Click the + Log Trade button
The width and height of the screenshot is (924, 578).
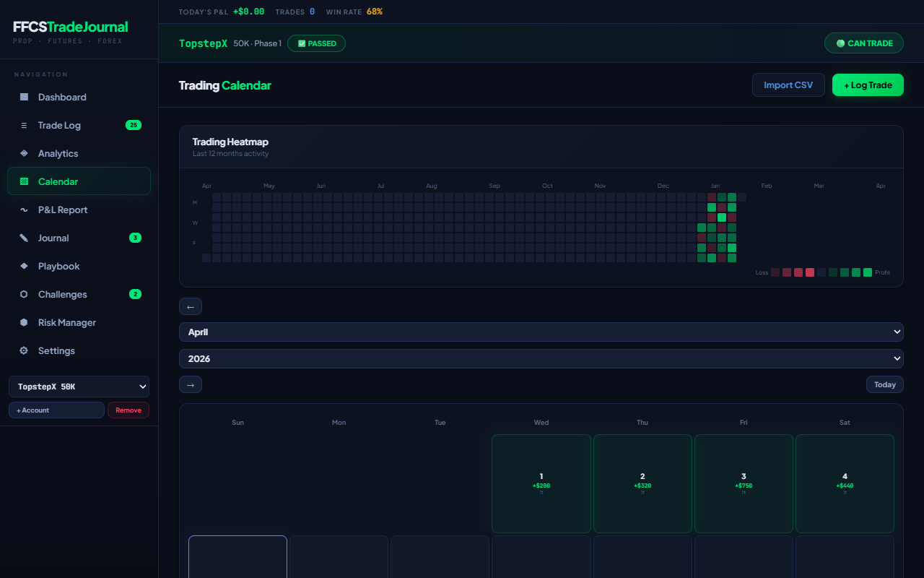point(868,85)
